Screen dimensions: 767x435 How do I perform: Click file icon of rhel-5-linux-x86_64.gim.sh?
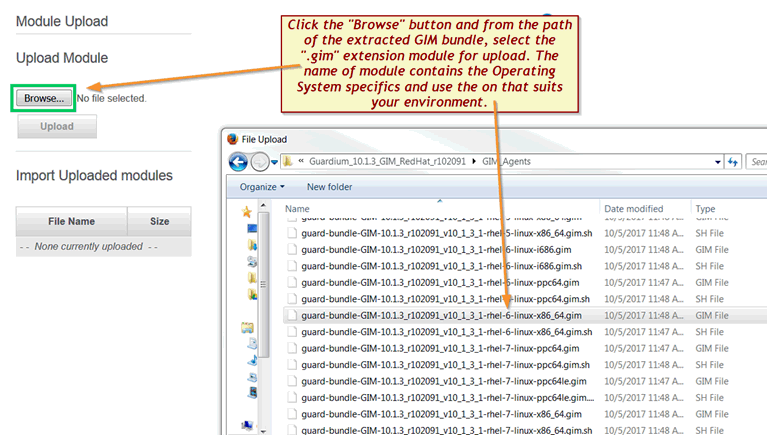click(x=292, y=233)
